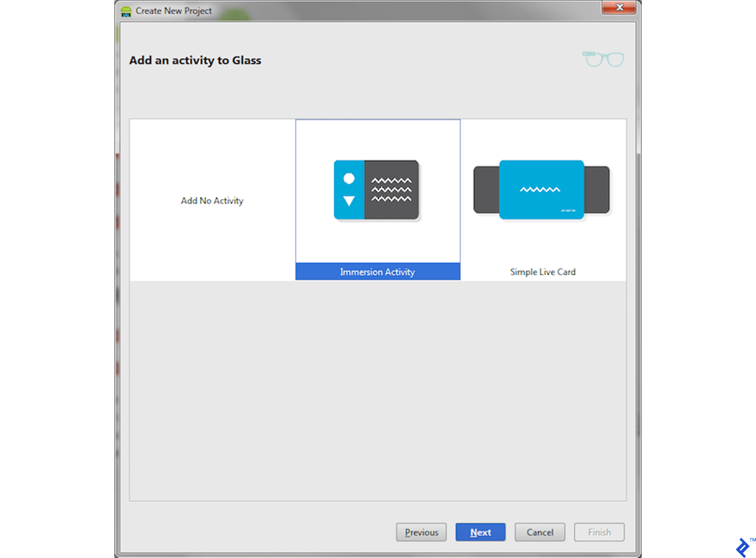Click the white circle icon on the Immersion card
756x558 pixels.
coord(349,178)
